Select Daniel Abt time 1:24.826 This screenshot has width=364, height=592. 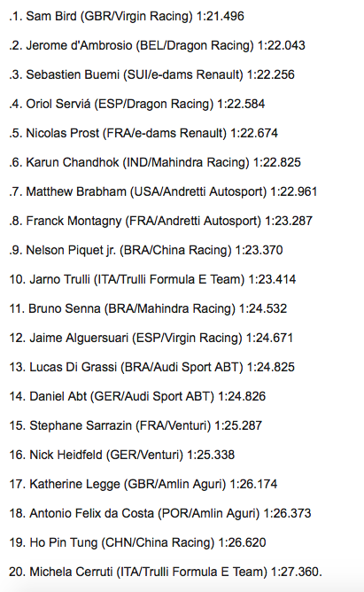(x=242, y=396)
